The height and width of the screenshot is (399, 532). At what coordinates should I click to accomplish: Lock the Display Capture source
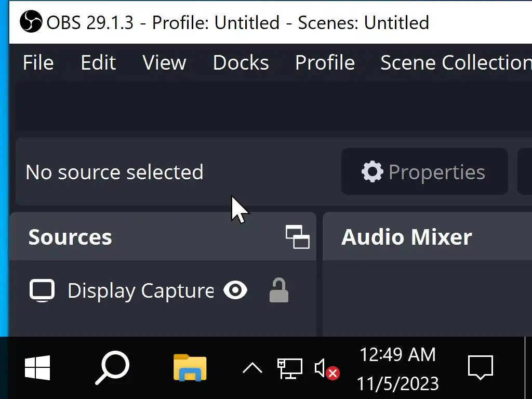coord(279,290)
